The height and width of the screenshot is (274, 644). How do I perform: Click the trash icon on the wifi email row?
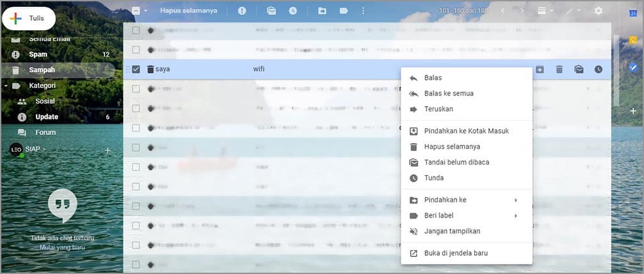tap(559, 69)
